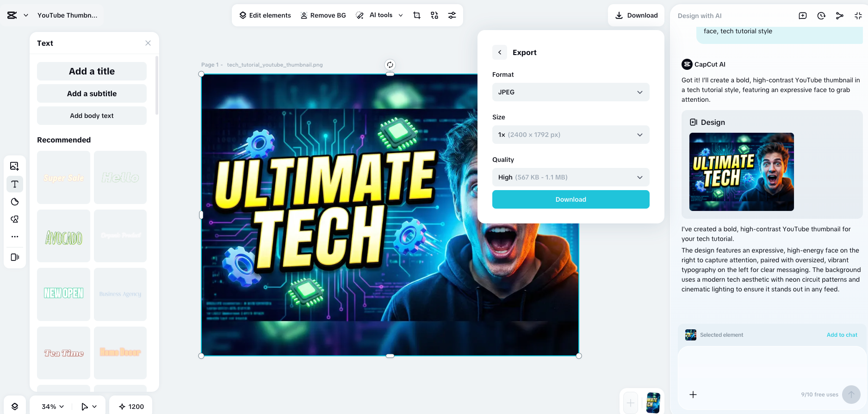
Task: Start a new AI chat icon
Action: tap(803, 16)
